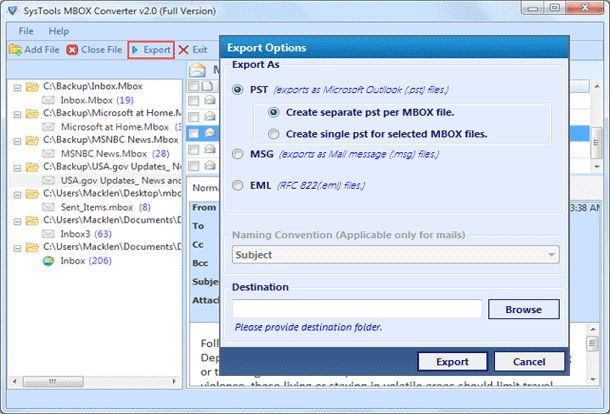Select the Inbox.Mbox (19) envelope icon
Viewport: 610px width, 414px height.
pos(48,100)
